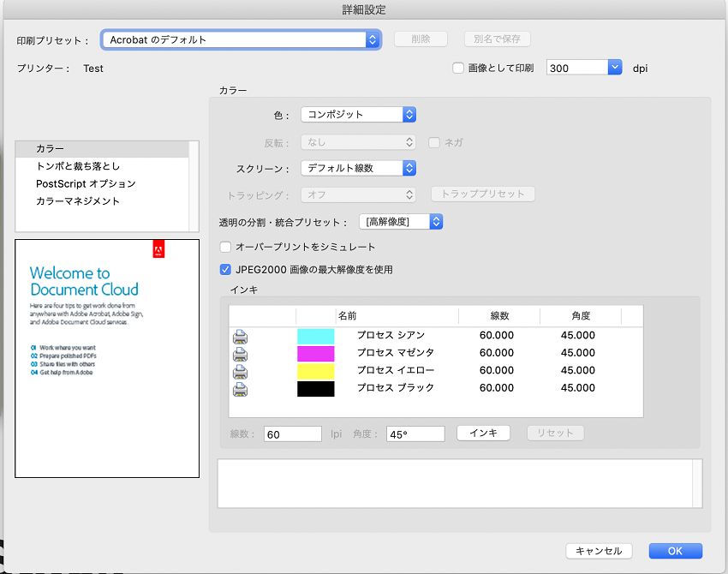The height and width of the screenshot is (574, 728).
Task: Confirm settings with the OK button
Action: pos(675,551)
